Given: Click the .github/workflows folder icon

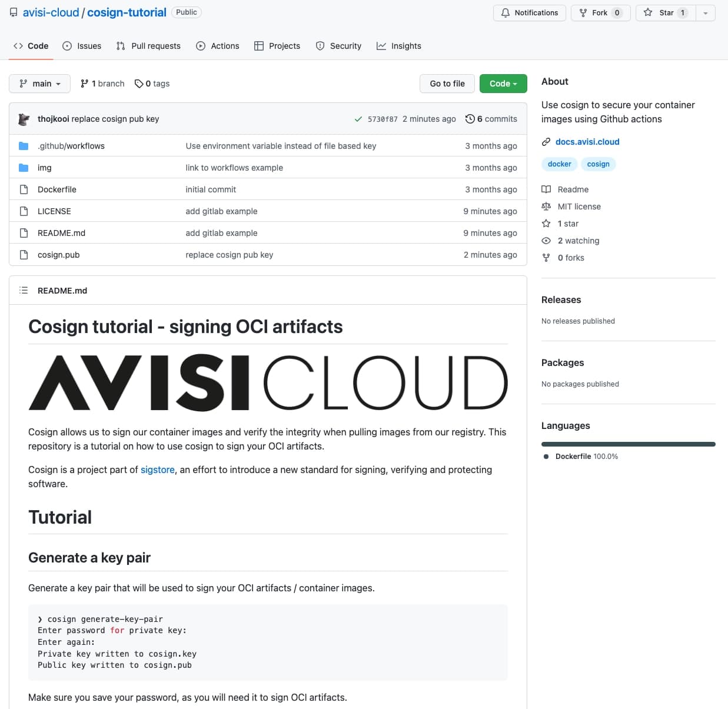Looking at the screenshot, I should click(x=22, y=145).
